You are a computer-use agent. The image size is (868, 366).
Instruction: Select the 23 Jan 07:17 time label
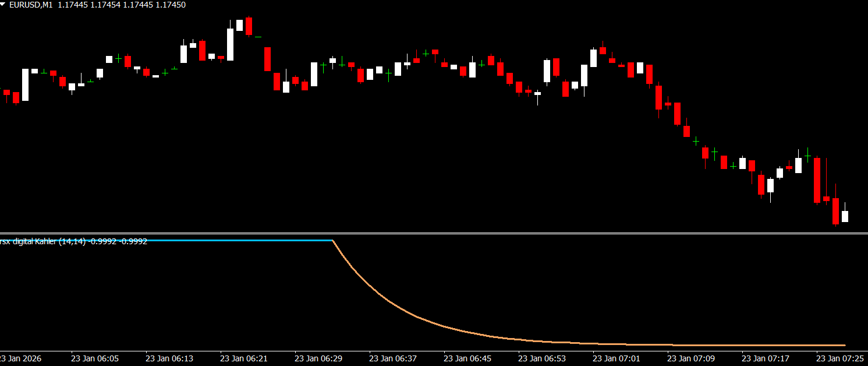[x=766, y=358]
